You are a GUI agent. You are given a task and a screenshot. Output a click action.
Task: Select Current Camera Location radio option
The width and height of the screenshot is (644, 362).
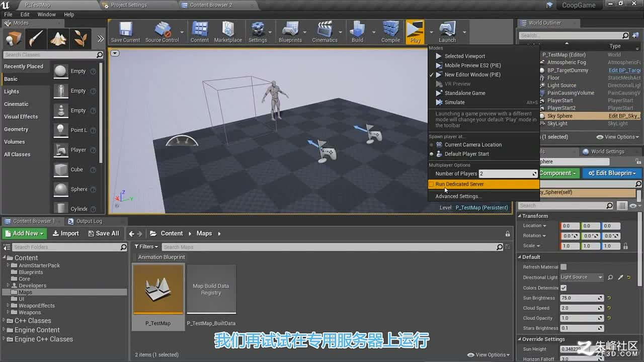[x=431, y=145]
